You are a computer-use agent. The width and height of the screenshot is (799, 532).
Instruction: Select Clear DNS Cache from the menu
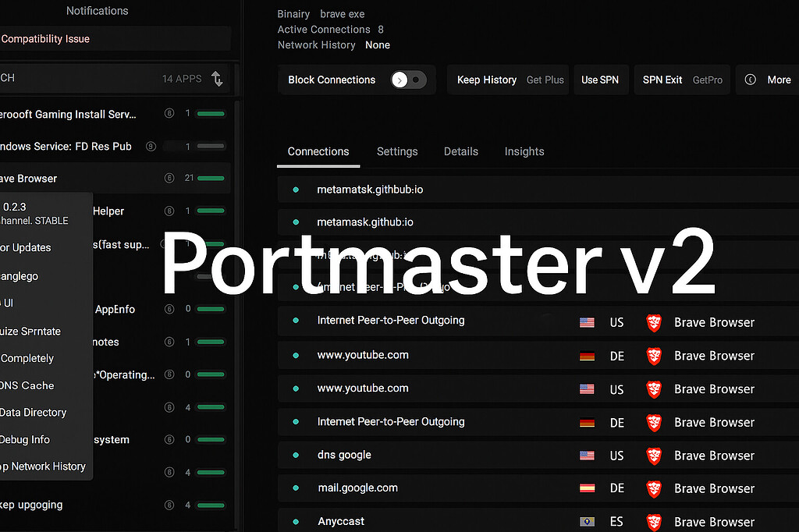pos(29,385)
